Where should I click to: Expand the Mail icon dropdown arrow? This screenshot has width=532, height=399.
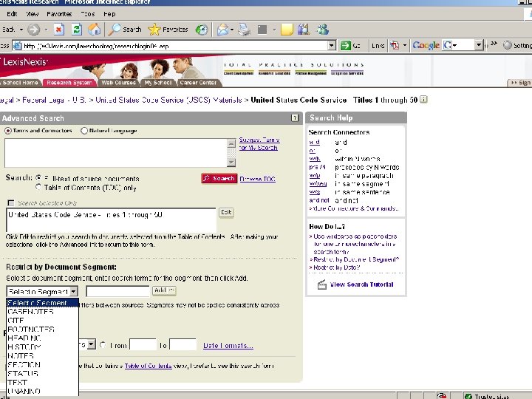pyautogui.click(x=232, y=30)
